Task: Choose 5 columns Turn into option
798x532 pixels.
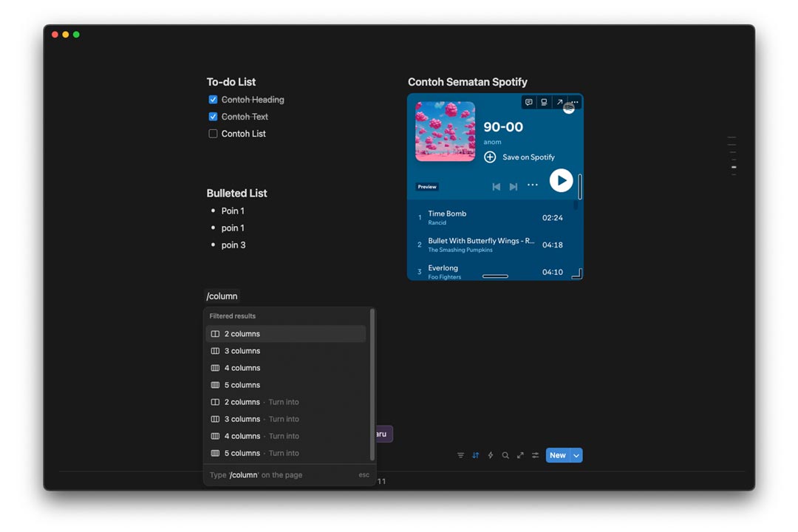Action: [285, 453]
